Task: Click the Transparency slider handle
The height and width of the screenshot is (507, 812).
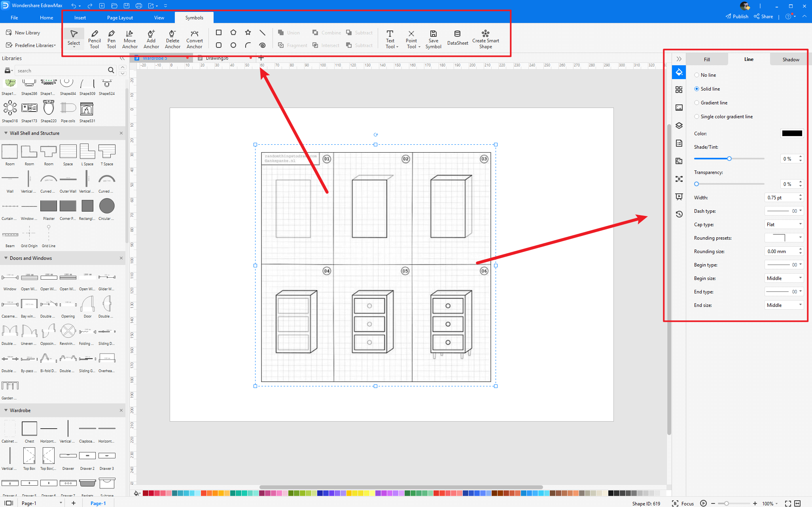Action: 697,184
